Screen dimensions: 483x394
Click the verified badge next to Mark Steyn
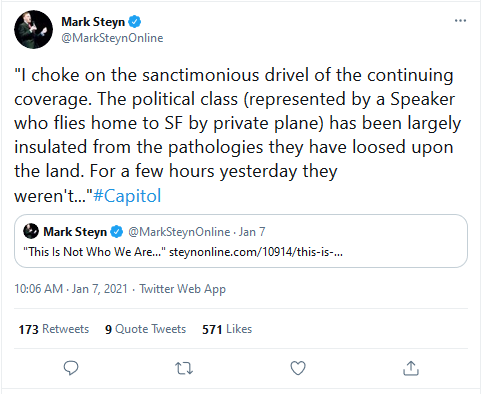(x=135, y=22)
